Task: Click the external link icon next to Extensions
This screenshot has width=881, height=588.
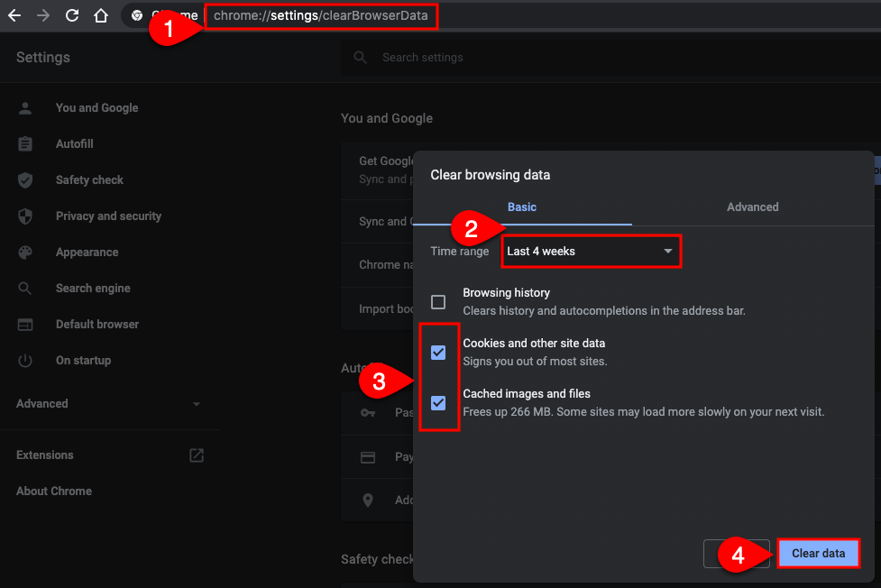Action: click(x=197, y=455)
